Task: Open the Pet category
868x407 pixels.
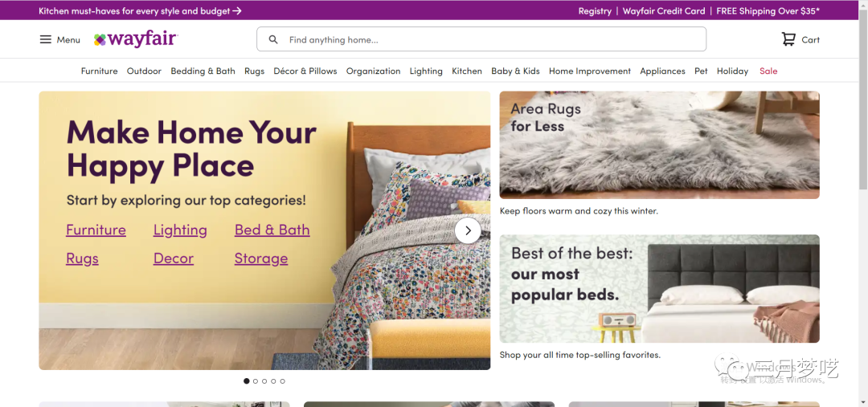Action: point(701,71)
